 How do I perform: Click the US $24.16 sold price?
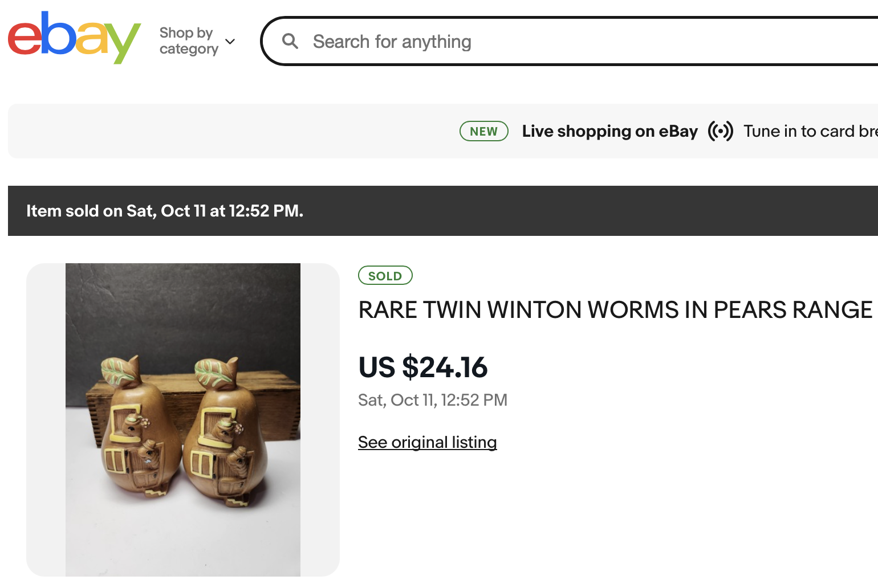422,367
